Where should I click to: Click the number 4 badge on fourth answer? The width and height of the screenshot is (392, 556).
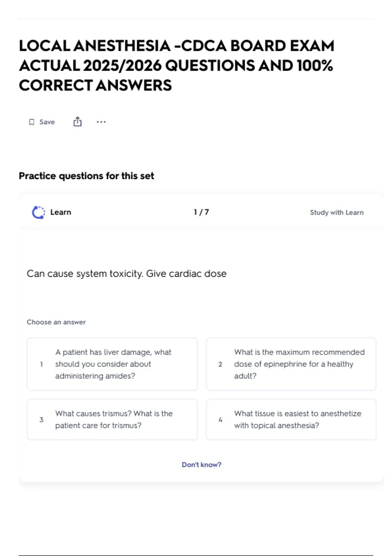tap(220, 419)
